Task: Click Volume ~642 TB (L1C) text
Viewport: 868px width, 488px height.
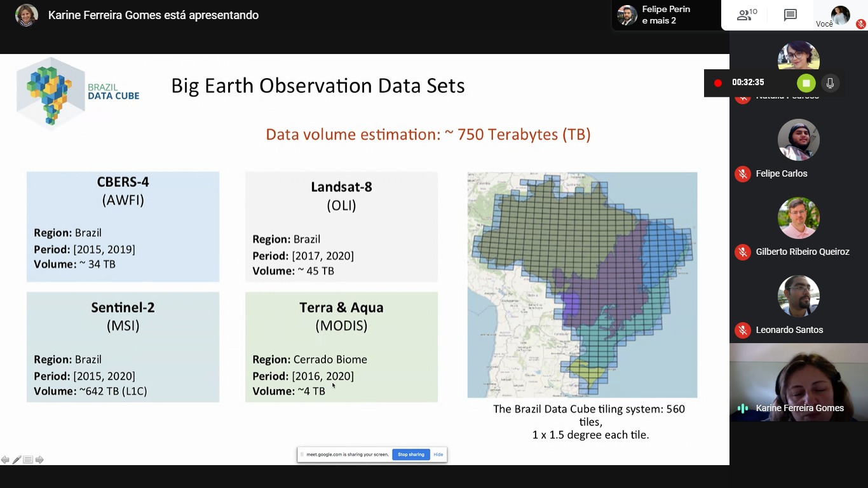Action: pyautogui.click(x=90, y=391)
